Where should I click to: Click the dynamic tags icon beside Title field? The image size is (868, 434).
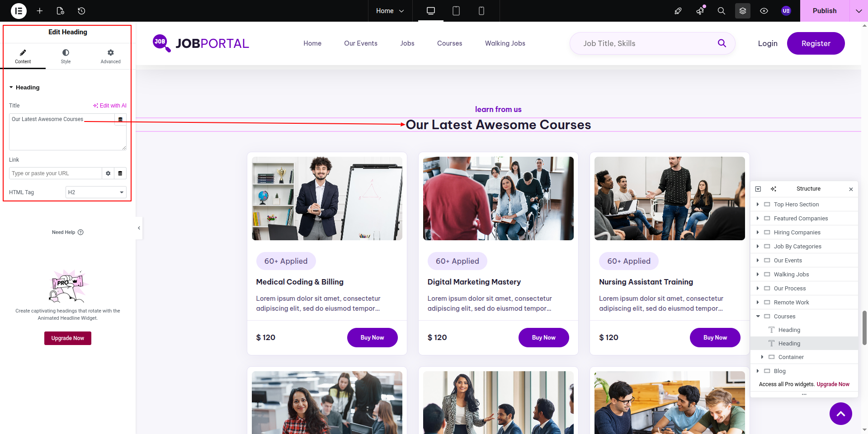120,119
